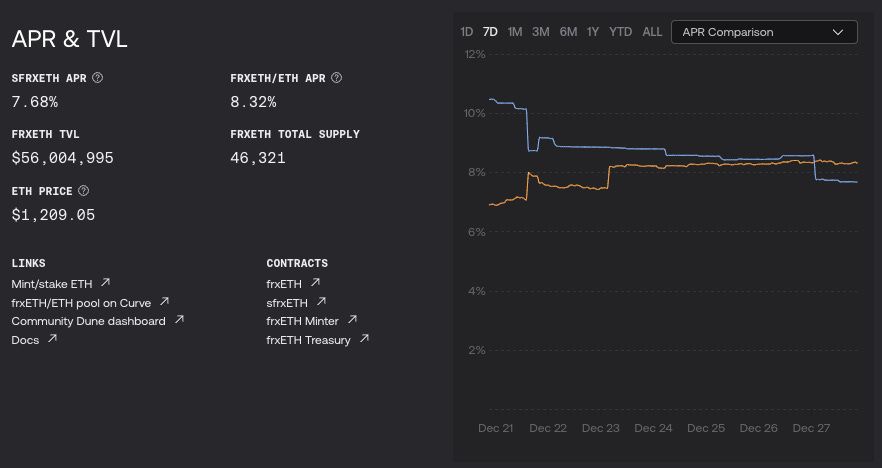Click the SFRXETH APR help icon
The height and width of the screenshot is (468, 882).
click(98, 78)
